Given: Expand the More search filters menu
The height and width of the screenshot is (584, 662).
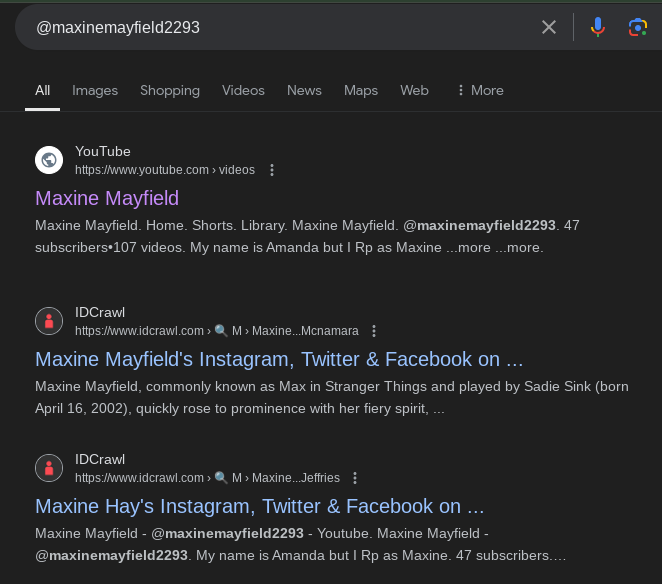Looking at the screenshot, I should (x=480, y=90).
